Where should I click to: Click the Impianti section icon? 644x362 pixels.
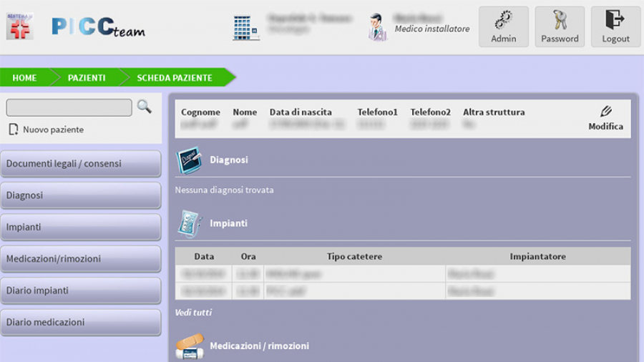tap(189, 224)
